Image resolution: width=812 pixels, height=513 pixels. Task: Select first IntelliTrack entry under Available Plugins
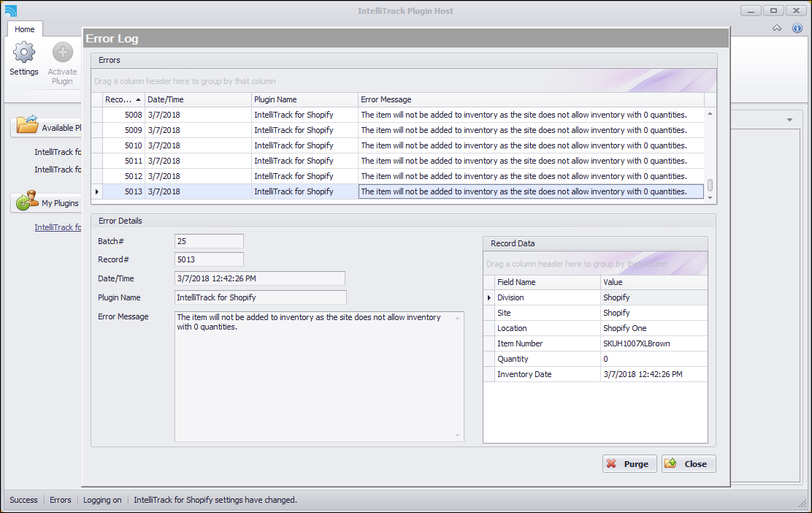pos(58,152)
